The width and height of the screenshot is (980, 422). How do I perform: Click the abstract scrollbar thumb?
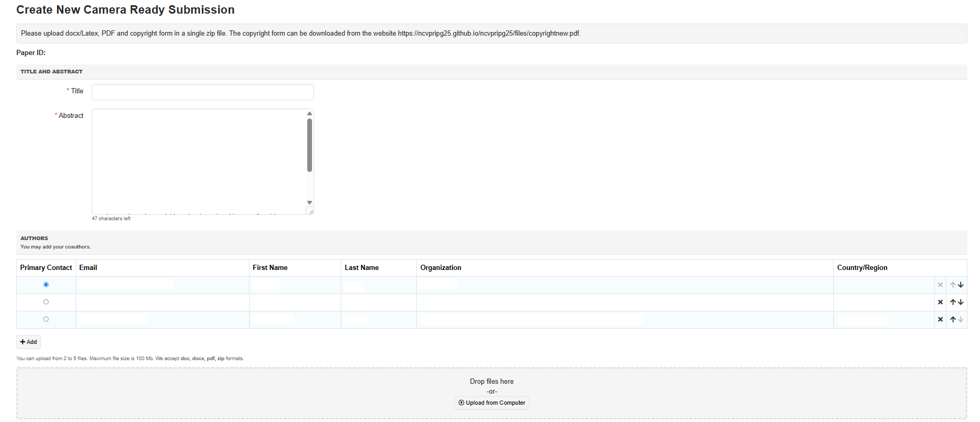pos(309,145)
